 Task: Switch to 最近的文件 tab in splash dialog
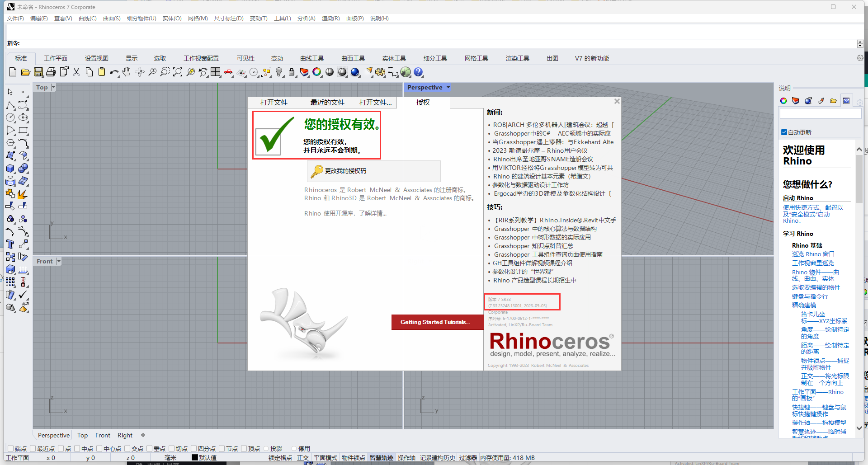coord(327,103)
